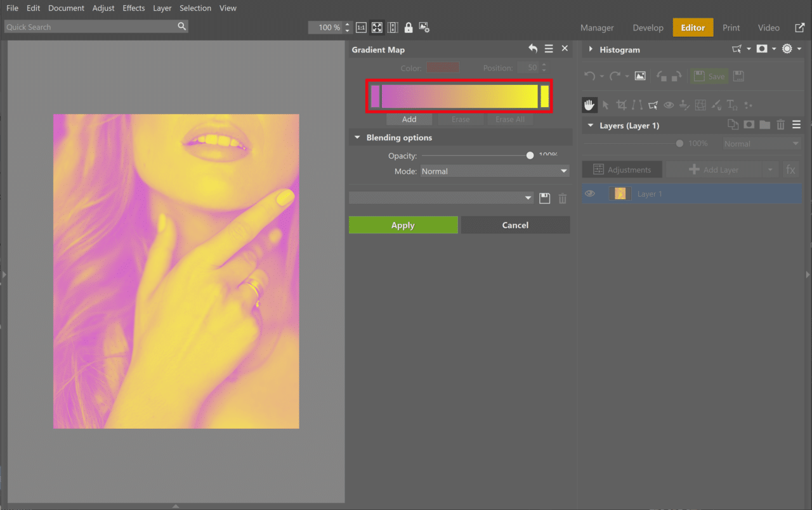Open the layer blend mode dropdown showing Normal
This screenshot has width=812, height=510.
[x=761, y=143]
